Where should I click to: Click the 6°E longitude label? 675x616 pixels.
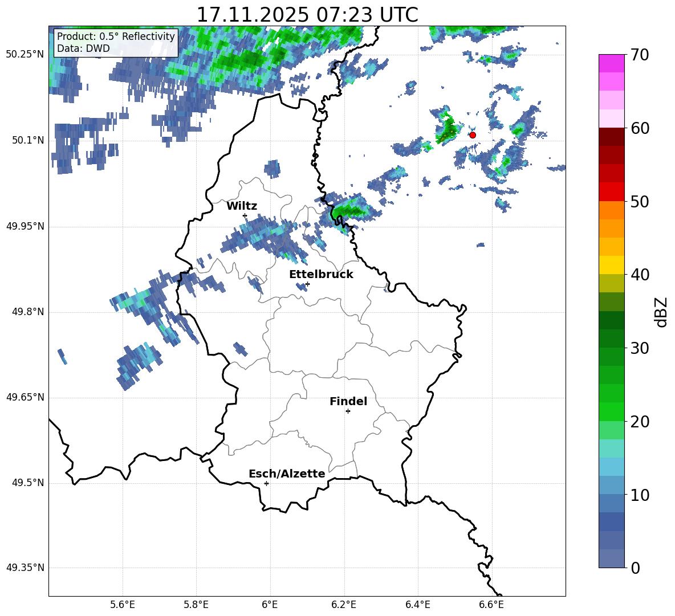click(270, 605)
